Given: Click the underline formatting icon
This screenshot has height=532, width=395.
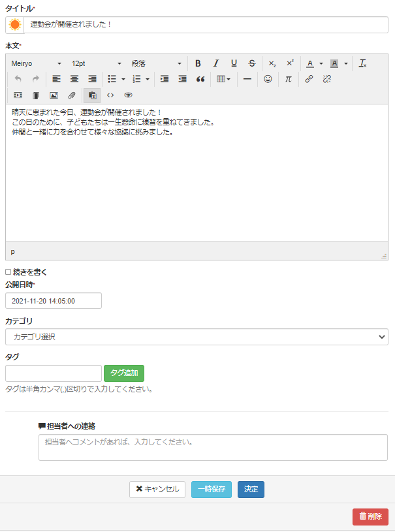Looking at the screenshot, I should pyautogui.click(x=234, y=63).
